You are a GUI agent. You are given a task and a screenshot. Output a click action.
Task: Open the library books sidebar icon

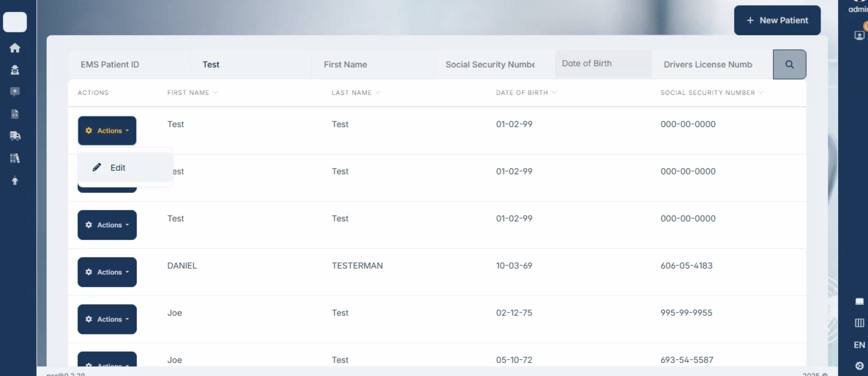pyautogui.click(x=15, y=158)
